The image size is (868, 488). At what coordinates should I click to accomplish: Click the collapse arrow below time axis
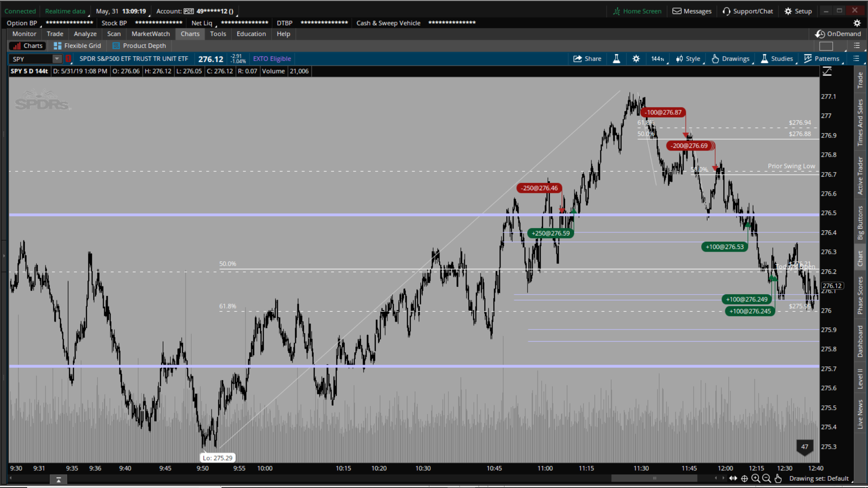pos(58,480)
